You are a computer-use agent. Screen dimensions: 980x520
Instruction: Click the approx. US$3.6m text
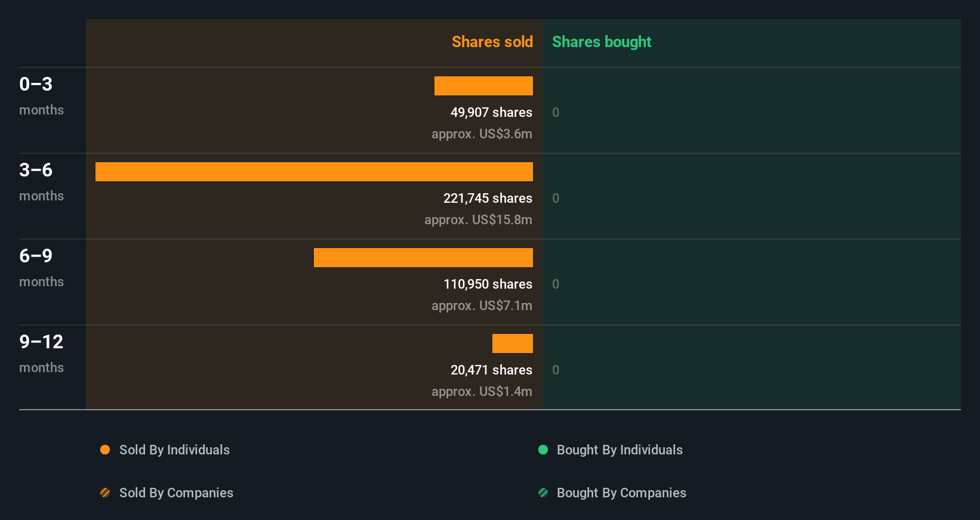tap(482, 134)
